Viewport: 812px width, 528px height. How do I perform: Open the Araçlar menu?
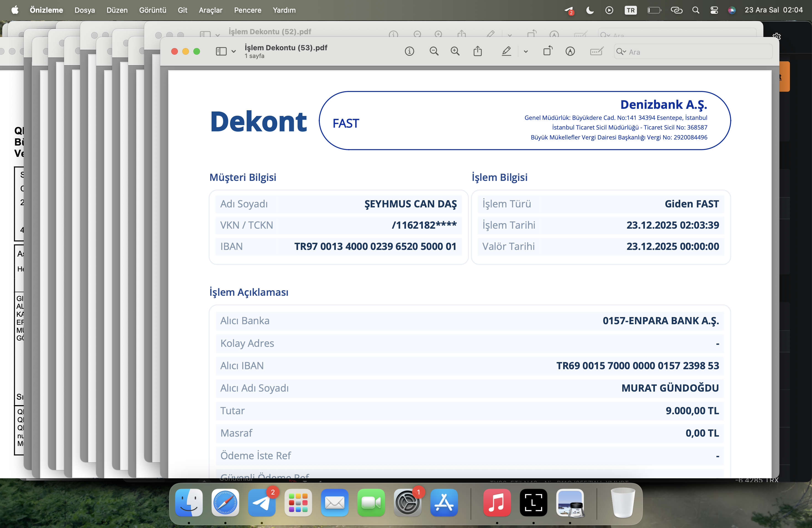210,10
